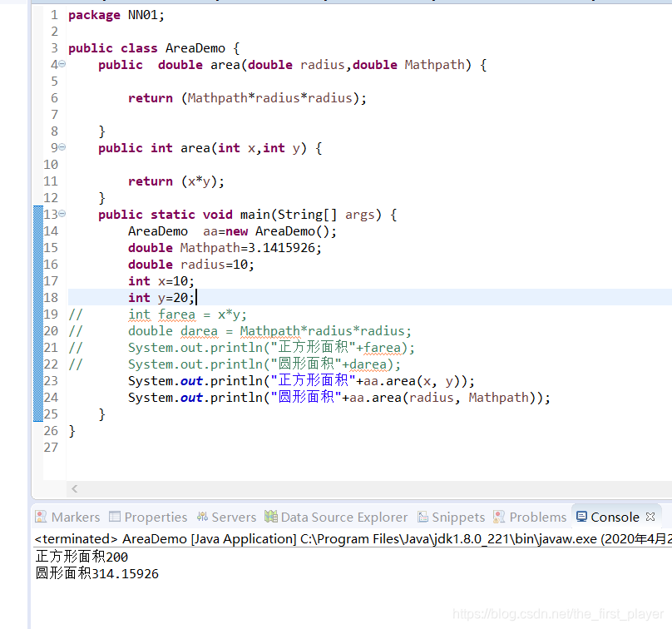Collapse the area(int x,int y) method fold
The height and width of the screenshot is (629, 672).
coord(62,147)
